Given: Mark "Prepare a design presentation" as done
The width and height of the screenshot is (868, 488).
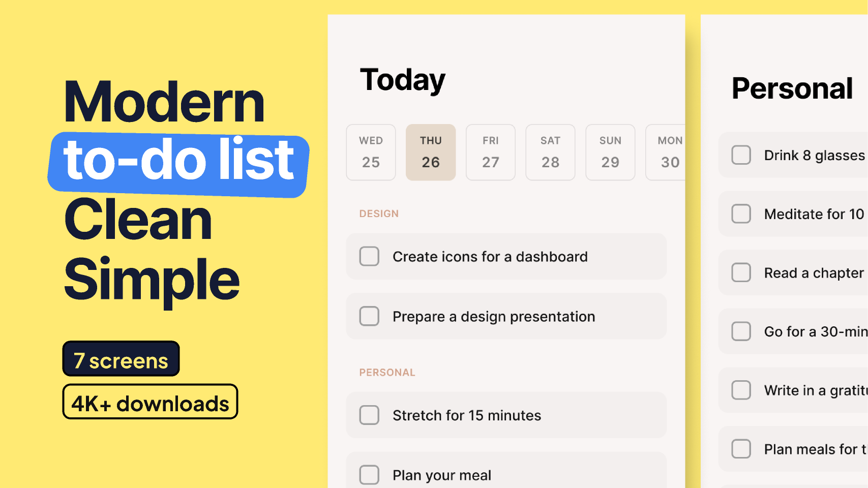Looking at the screenshot, I should (x=369, y=316).
